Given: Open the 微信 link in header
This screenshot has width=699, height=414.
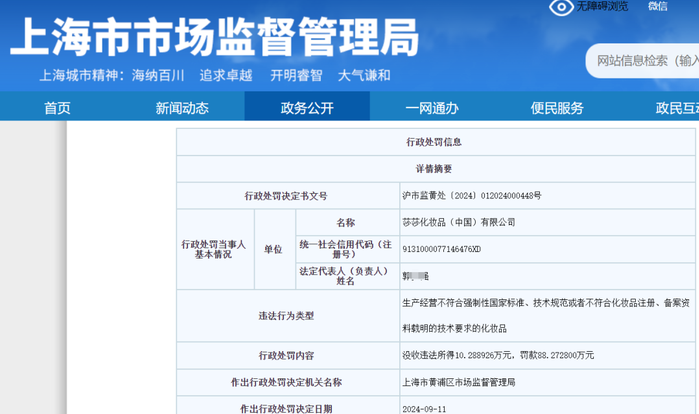Looking at the screenshot, I should [x=658, y=6].
